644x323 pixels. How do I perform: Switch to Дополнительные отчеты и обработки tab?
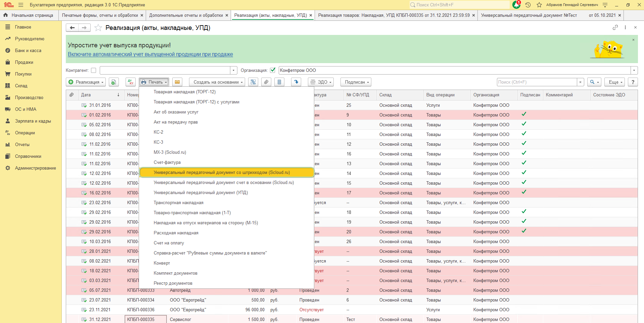click(186, 15)
